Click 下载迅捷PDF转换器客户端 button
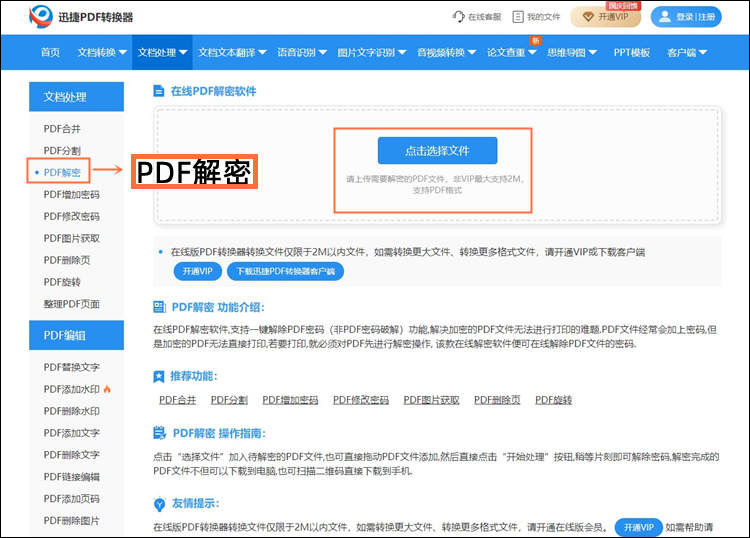The width and height of the screenshot is (750, 538). 286,271
